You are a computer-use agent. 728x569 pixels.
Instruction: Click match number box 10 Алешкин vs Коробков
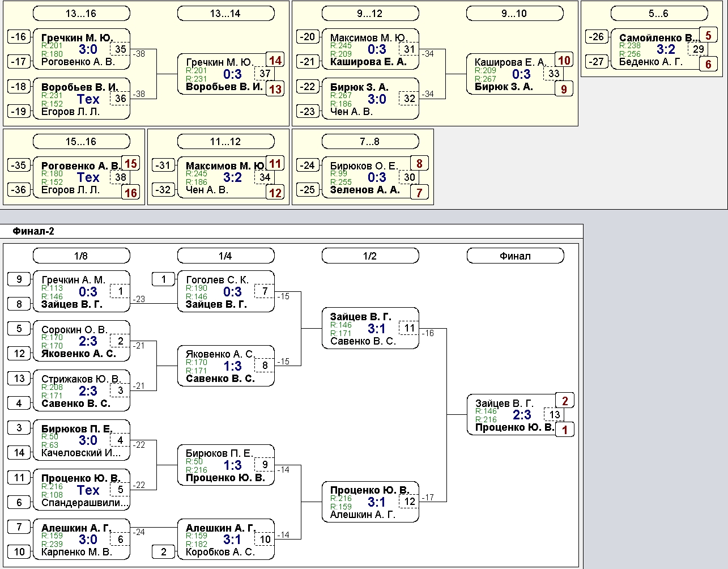[265, 539]
